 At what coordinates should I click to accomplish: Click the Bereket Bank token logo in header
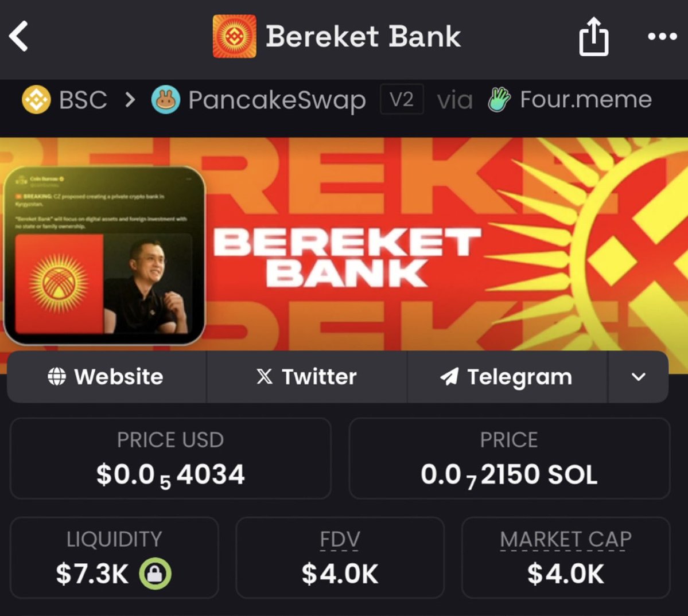(234, 36)
